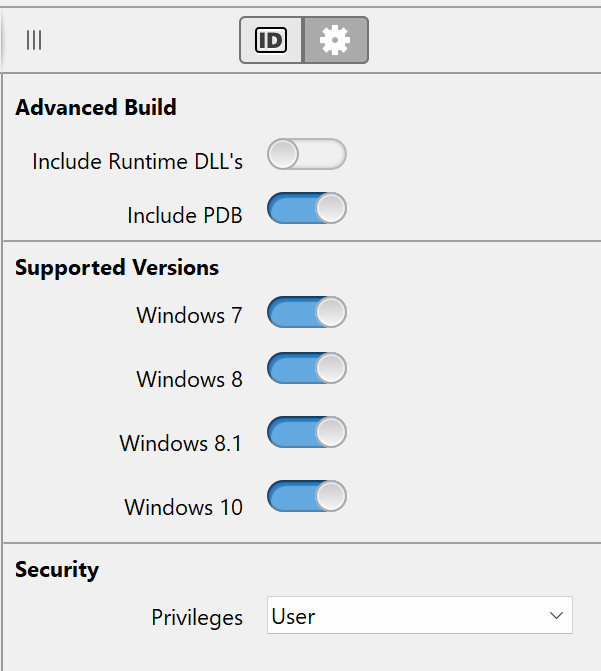Screen dimensions: 601x671
Task: Click the Advanced Build section heading
Action: [96, 107]
